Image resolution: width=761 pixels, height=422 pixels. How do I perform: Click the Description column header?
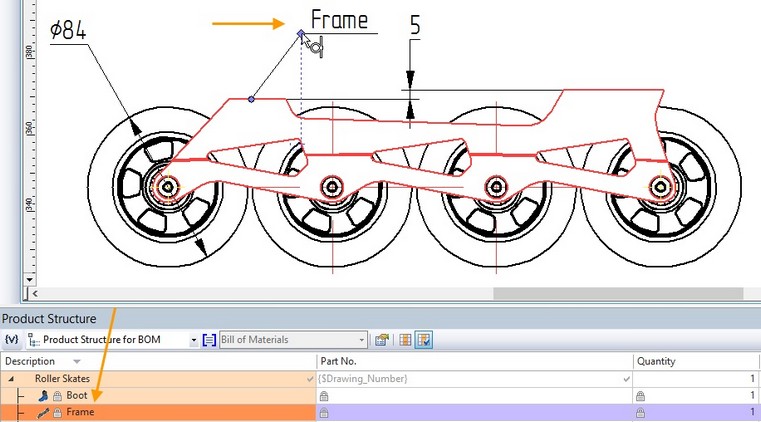click(x=36, y=361)
